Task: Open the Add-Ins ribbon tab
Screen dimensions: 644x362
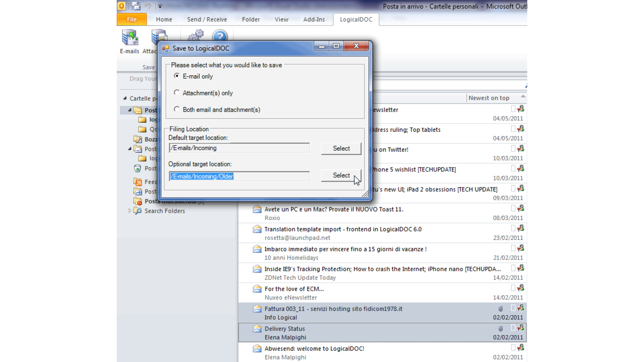Action: 314,19
